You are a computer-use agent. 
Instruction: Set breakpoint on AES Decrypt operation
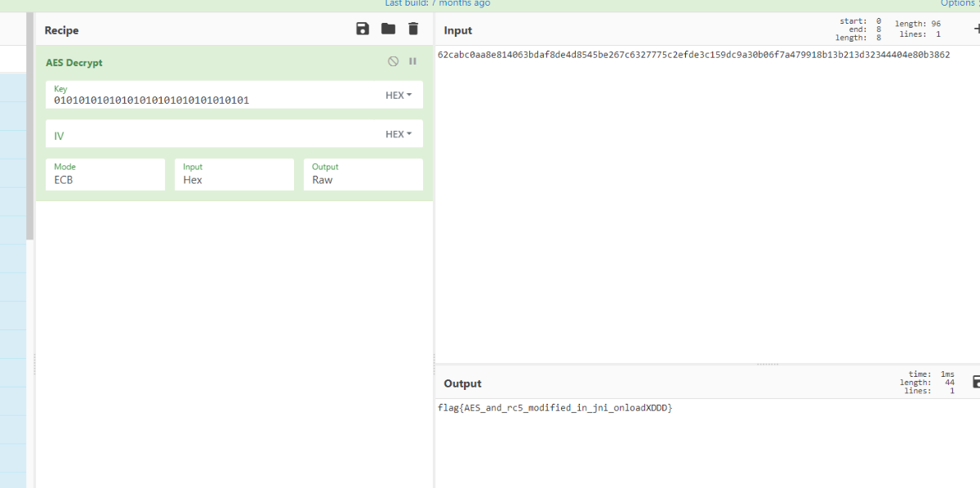point(412,61)
